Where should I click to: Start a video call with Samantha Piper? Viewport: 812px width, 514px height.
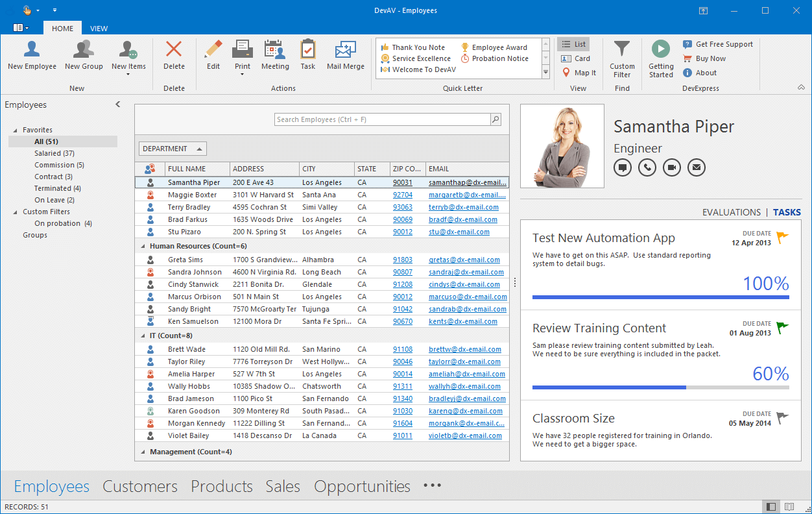671,167
